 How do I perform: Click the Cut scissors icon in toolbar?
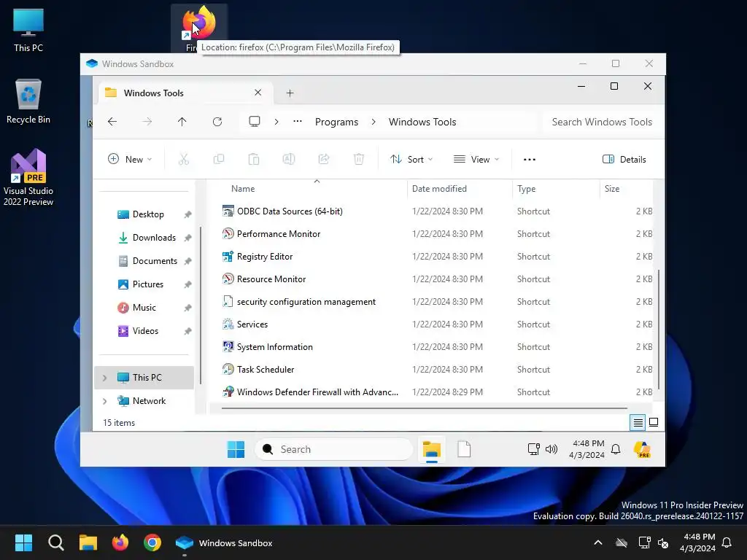pyautogui.click(x=183, y=159)
